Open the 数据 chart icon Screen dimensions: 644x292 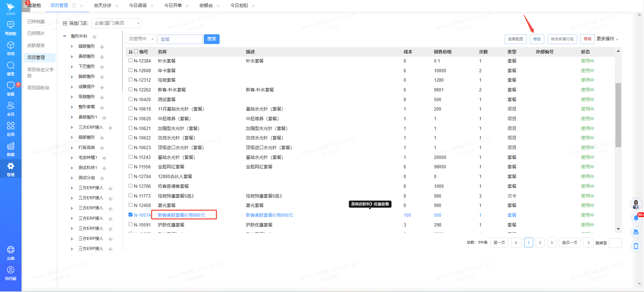click(x=11, y=149)
